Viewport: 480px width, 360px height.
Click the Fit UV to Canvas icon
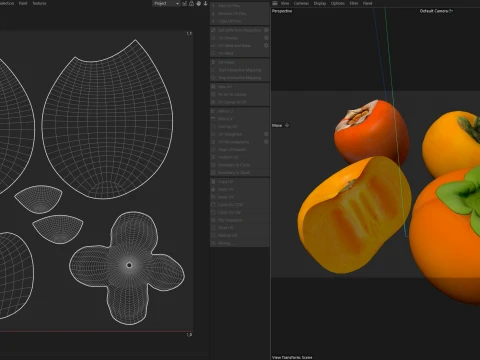coord(214,94)
